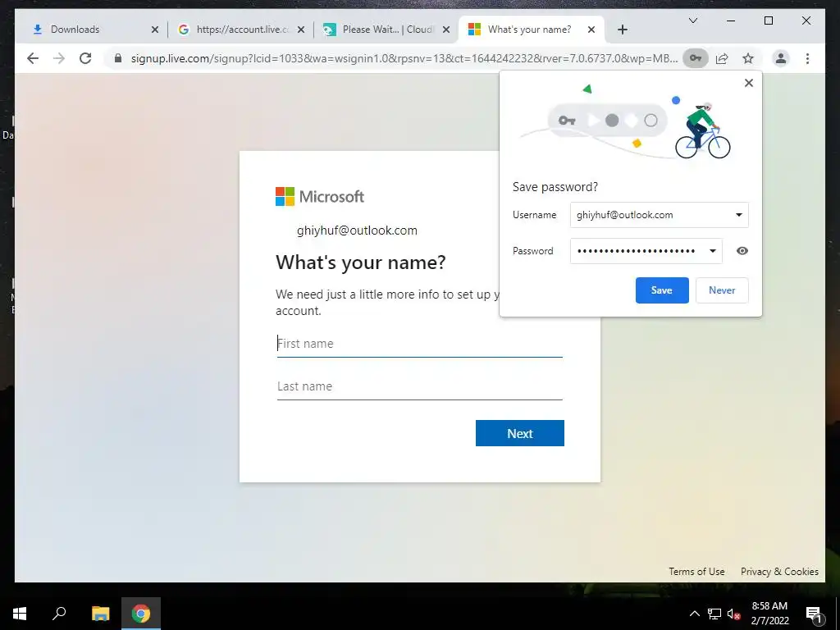Image resolution: width=840 pixels, height=630 pixels.
Task: Submit name with Next button
Action: click(519, 433)
